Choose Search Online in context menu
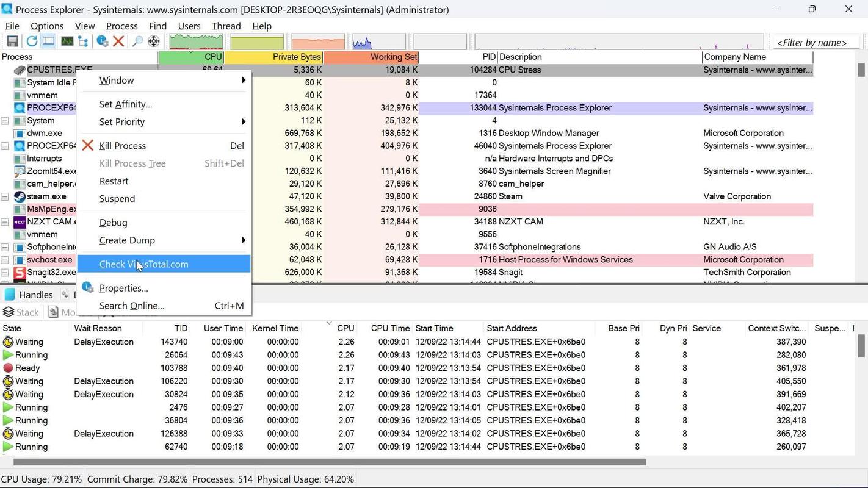This screenshot has width=868, height=488. click(164, 306)
